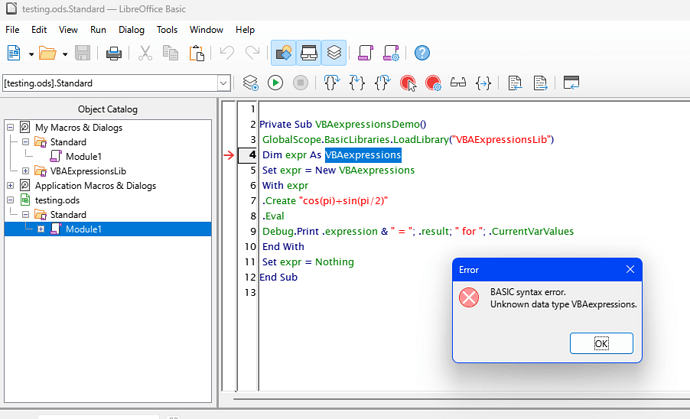The width and height of the screenshot is (690, 419).
Task: Click the Open file folder icon
Action: [x=48, y=53]
